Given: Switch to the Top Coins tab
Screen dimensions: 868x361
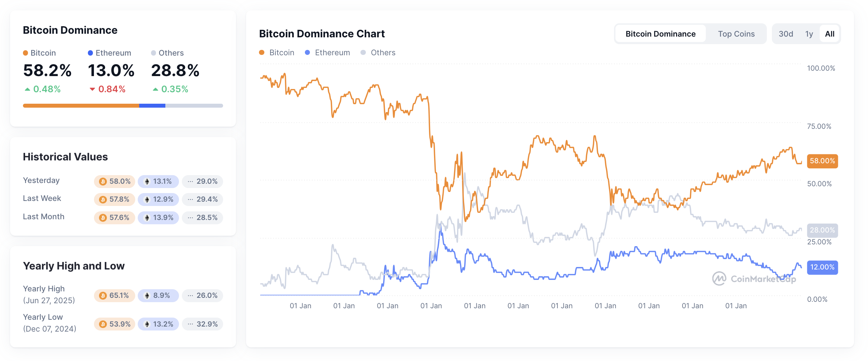Looking at the screenshot, I should [x=736, y=34].
